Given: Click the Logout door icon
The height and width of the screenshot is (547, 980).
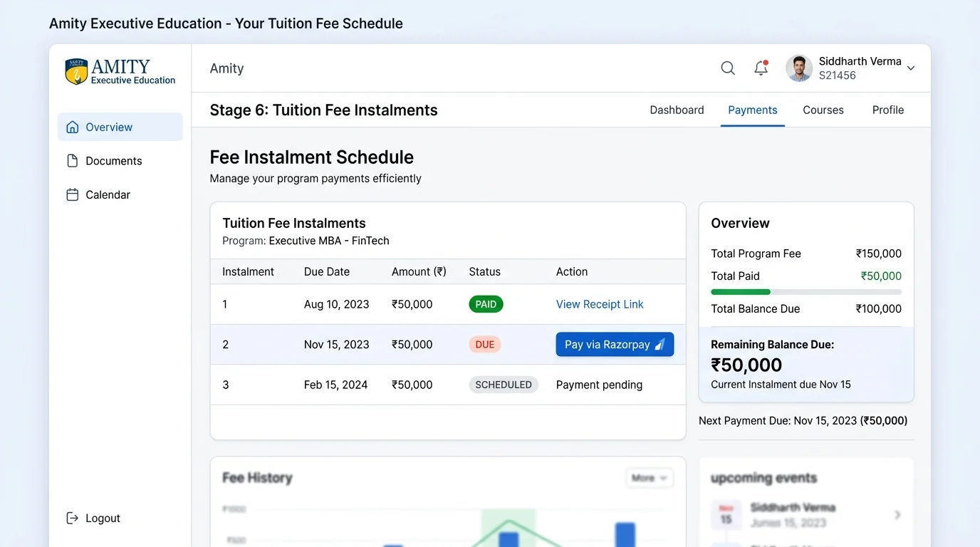Looking at the screenshot, I should coord(72,518).
